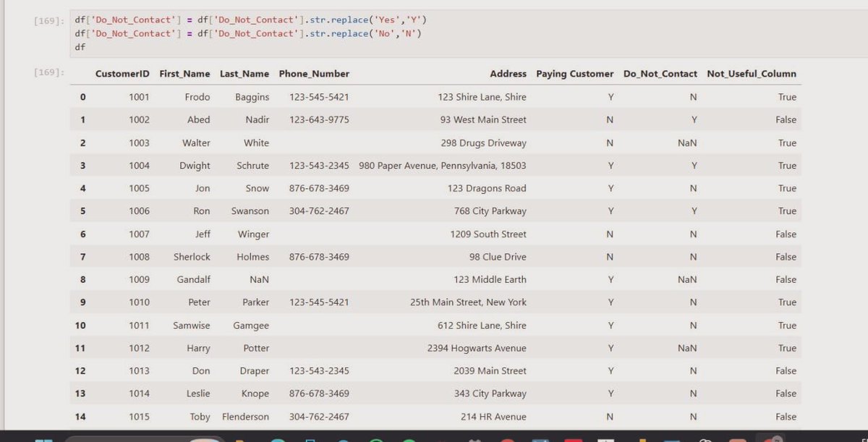
Task: Click row index 7
Action: click(x=82, y=257)
